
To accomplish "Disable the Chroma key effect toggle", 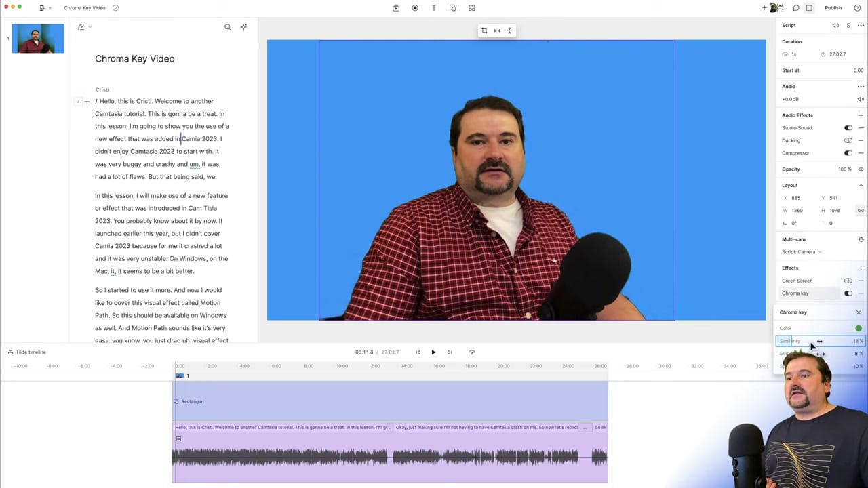I will tap(848, 293).
